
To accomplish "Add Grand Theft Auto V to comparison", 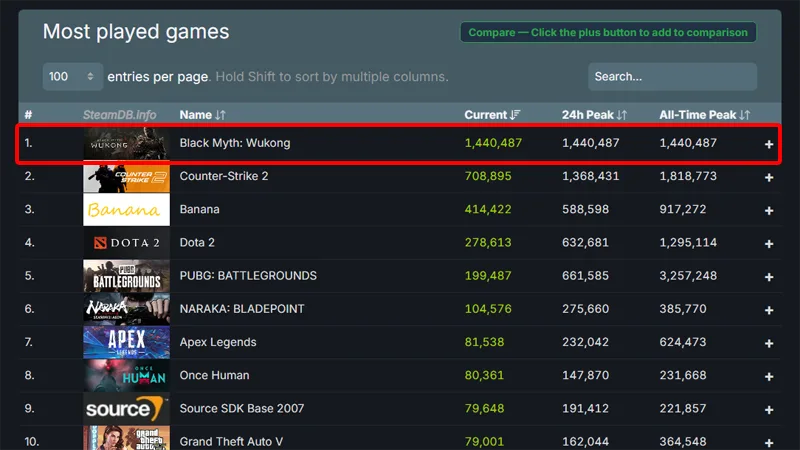I will point(769,442).
